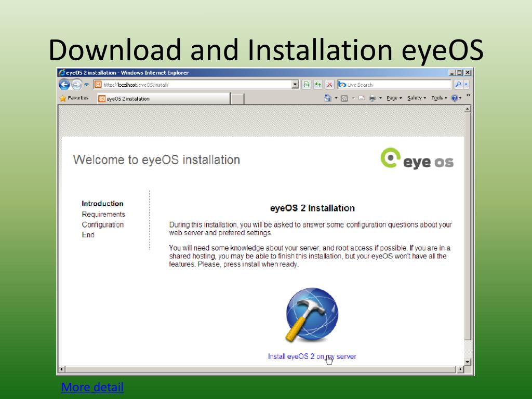Open the Page menu
Viewport: 532px width, 399px height.
394,98
